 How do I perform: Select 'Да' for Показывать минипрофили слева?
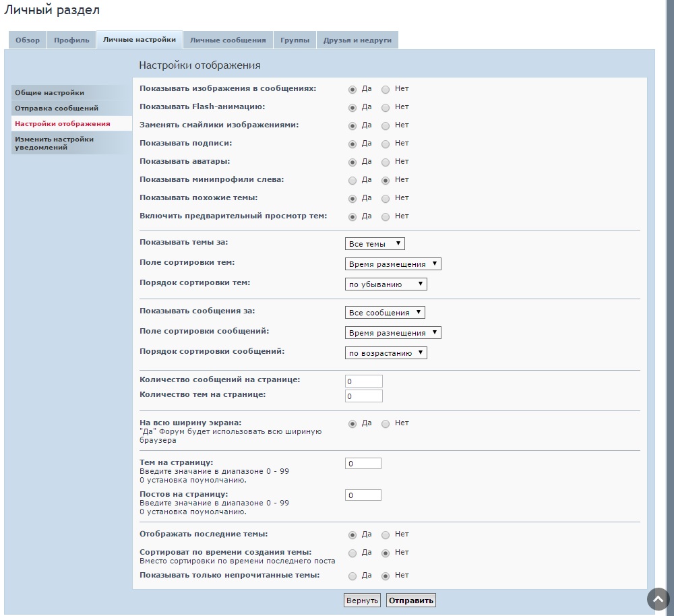[353, 180]
